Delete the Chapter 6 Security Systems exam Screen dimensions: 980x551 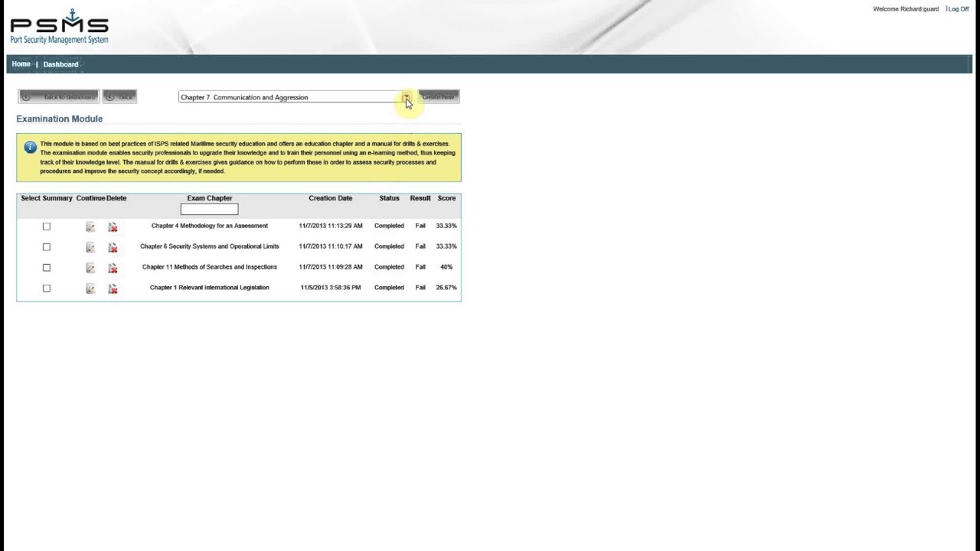click(x=113, y=247)
